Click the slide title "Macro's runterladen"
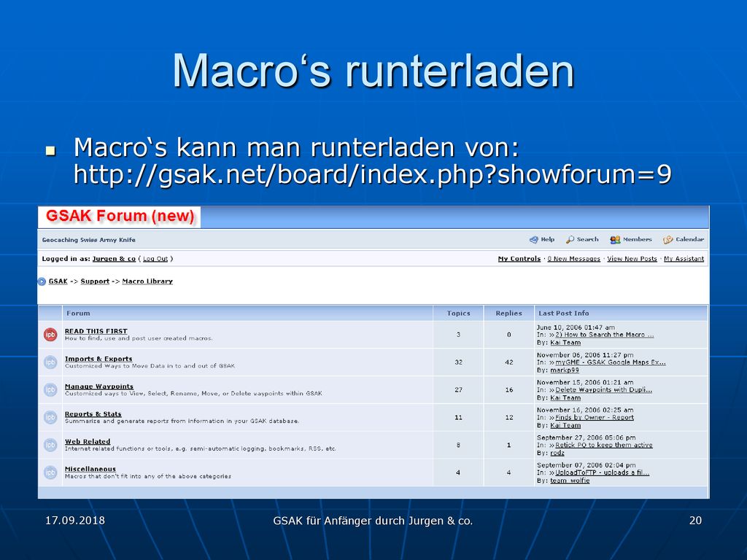This screenshot has width=747, height=560. coord(373,71)
